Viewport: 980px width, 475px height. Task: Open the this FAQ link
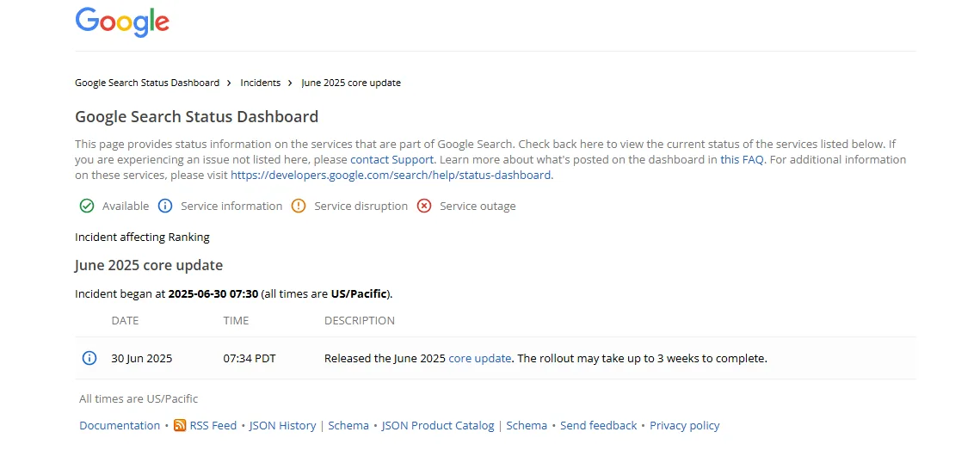pos(742,159)
